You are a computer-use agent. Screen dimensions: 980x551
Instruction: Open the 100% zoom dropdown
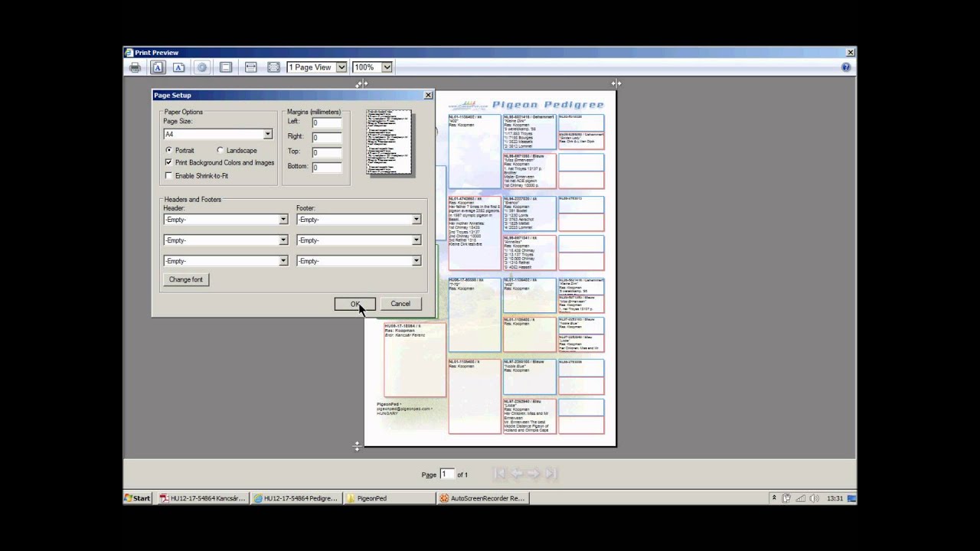pyautogui.click(x=387, y=67)
